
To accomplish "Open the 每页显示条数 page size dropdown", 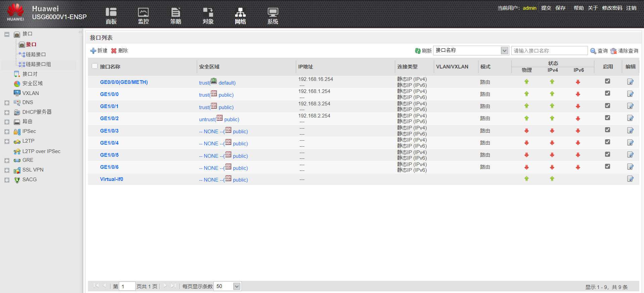I will click(x=227, y=286).
